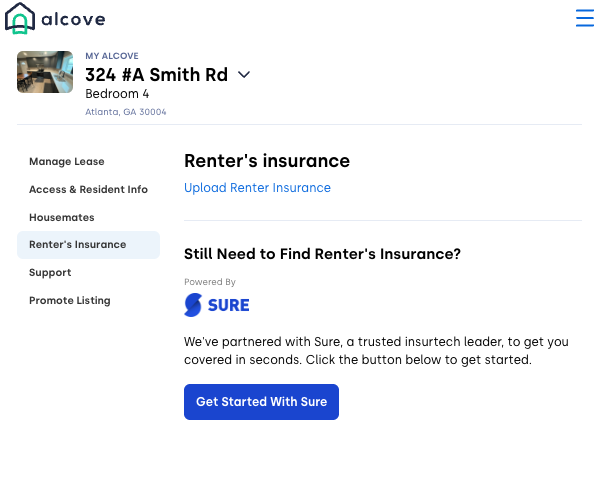Click the MY ALCOVE label
The image size is (604, 478).
[112, 56]
